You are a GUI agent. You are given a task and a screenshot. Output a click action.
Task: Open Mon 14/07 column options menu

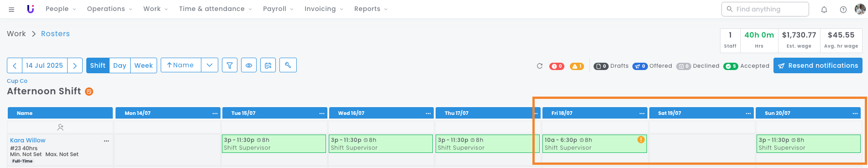click(x=215, y=113)
